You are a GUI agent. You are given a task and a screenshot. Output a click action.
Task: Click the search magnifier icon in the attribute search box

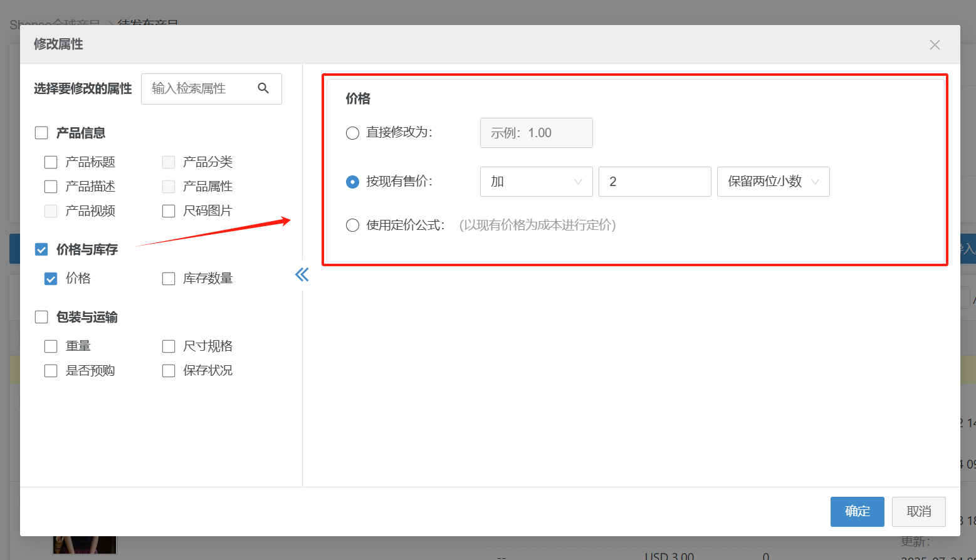pyautogui.click(x=263, y=88)
